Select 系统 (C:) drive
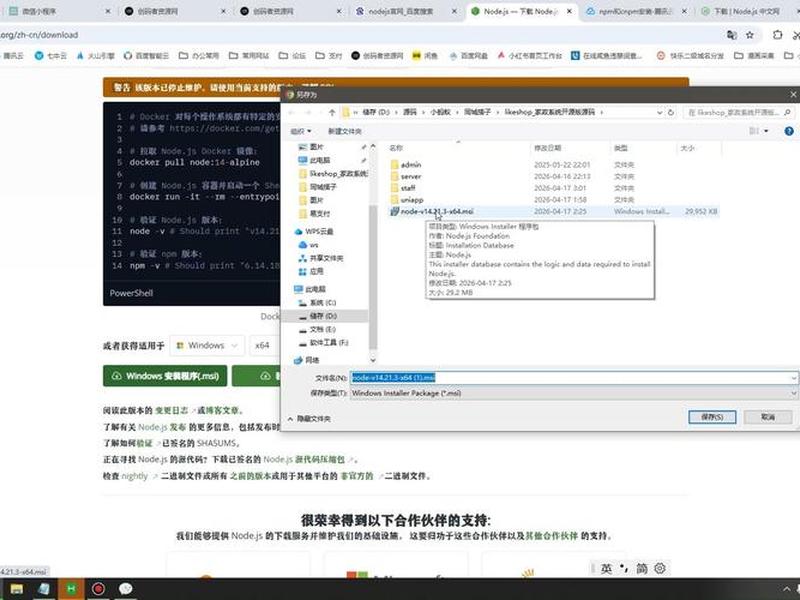Image resolution: width=800 pixels, height=600 pixels. [317, 303]
